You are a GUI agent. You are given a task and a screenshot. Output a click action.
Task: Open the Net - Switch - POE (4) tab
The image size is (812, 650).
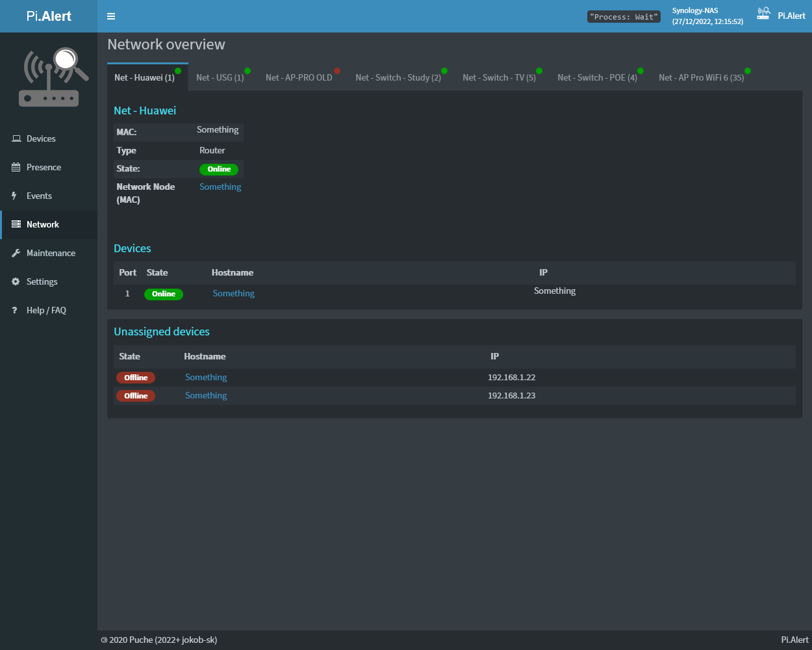[x=597, y=78]
